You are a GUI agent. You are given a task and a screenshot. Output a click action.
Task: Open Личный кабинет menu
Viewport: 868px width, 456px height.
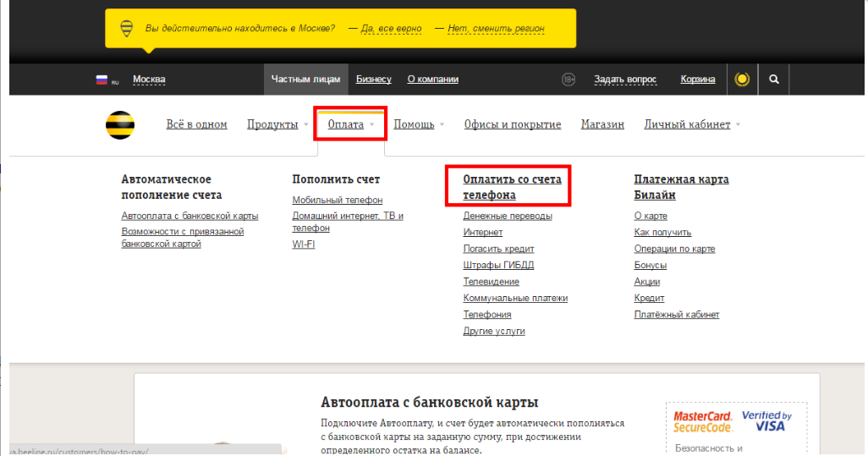(687, 124)
